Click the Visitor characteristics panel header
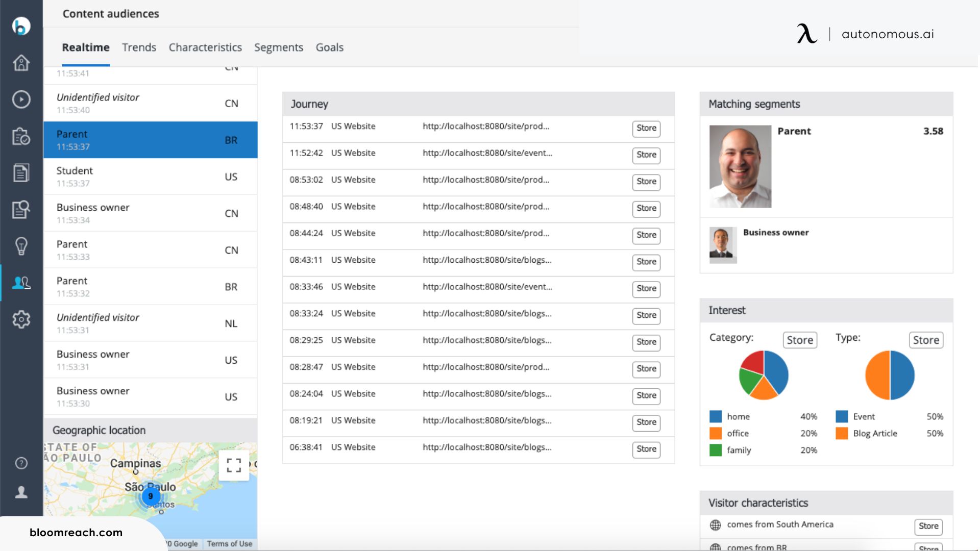The width and height of the screenshot is (980, 551). tap(826, 503)
